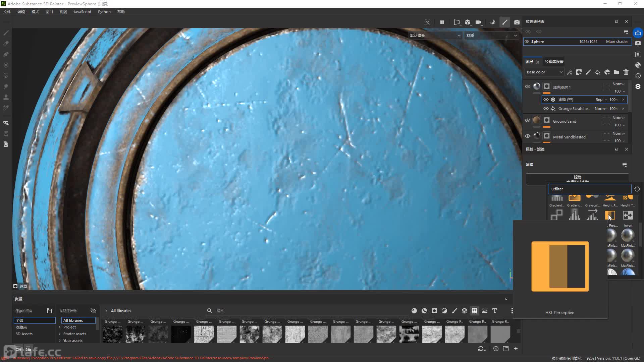Open the Python menu
Image resolution: width=644 pixels, height=362 pixels.
pos(104,12)
